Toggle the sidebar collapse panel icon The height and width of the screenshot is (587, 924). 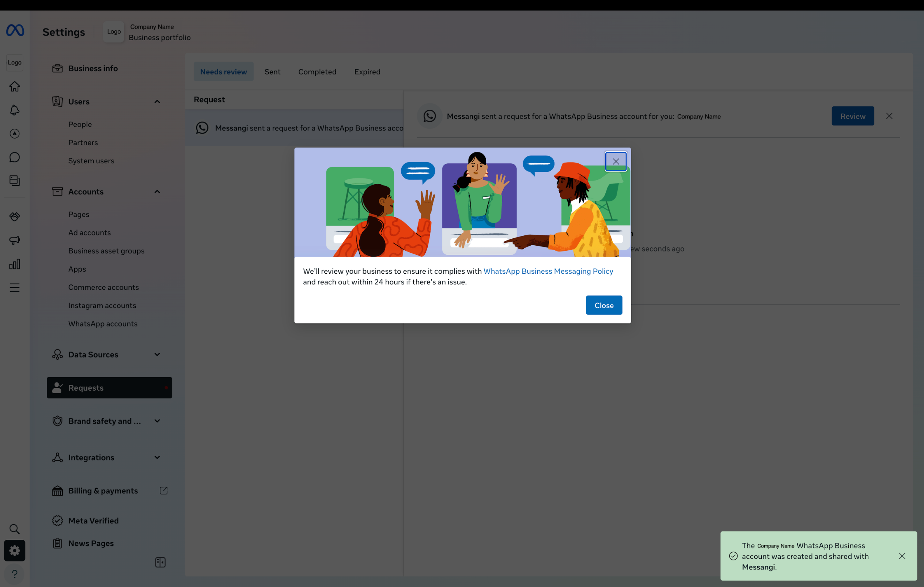160,563
